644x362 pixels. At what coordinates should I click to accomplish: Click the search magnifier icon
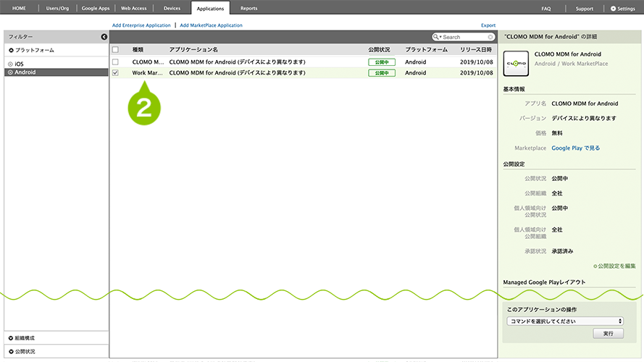436,37
